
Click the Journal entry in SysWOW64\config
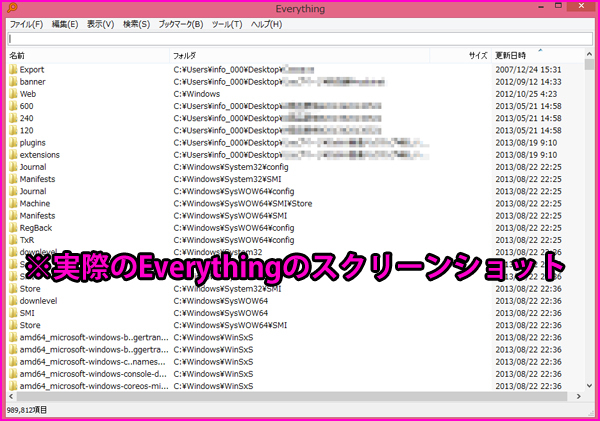pos(33,191)
